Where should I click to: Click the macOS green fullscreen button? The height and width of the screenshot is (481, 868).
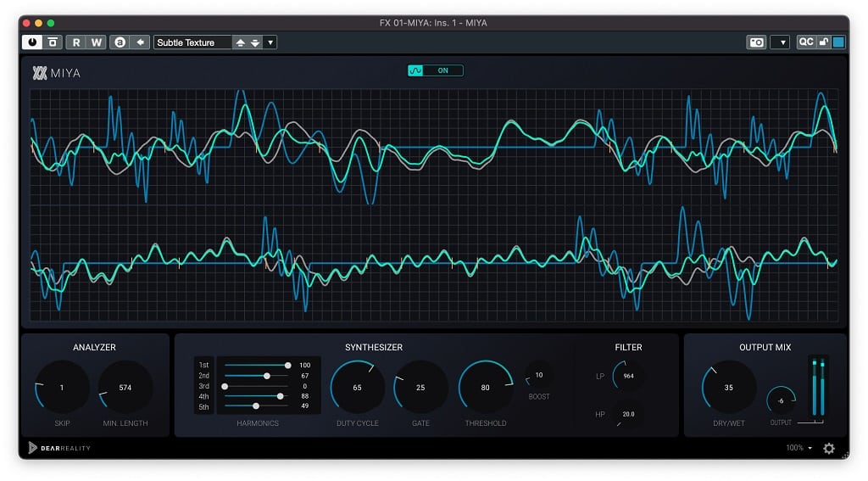[x=50, y=23]
